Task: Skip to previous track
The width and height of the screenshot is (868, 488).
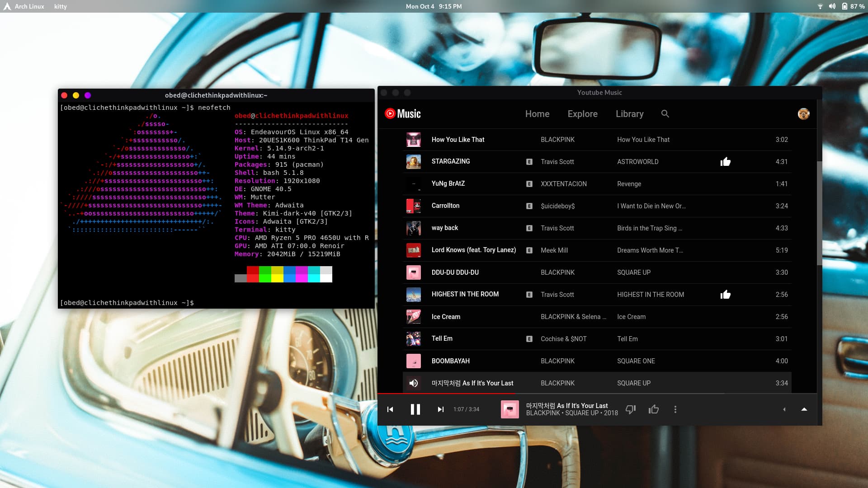Action: 390,409
